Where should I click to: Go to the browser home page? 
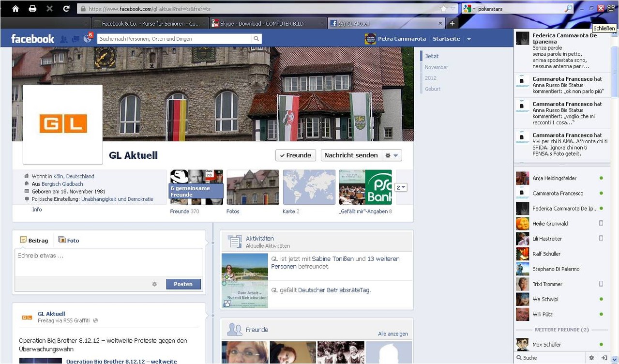(x=15, y=9)
